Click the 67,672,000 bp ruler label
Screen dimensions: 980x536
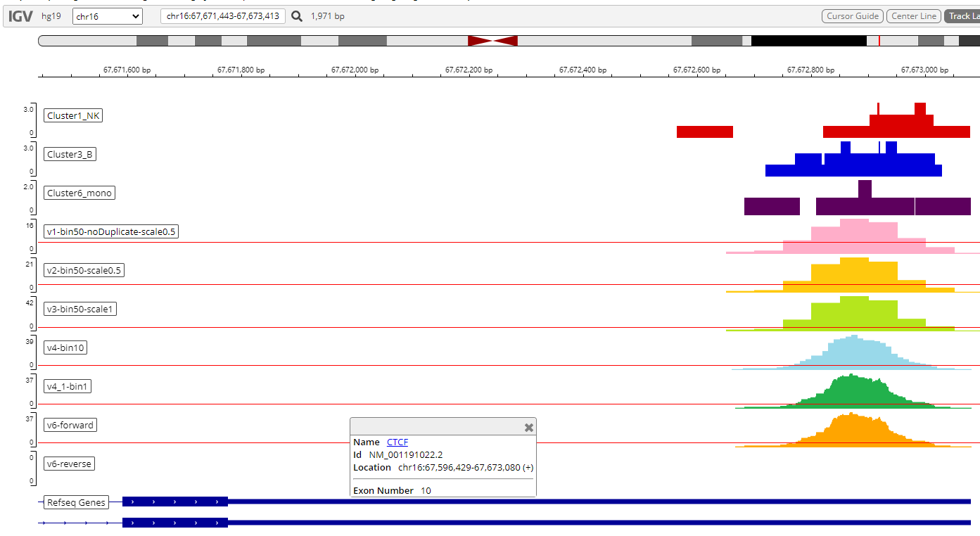(x=355, y=70)
